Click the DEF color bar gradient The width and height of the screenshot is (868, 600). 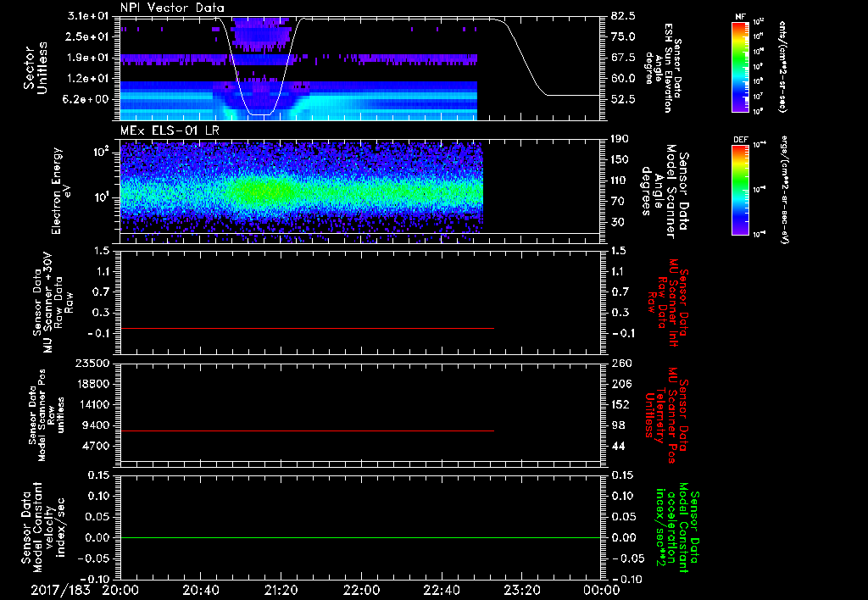(x=740, y=190)
